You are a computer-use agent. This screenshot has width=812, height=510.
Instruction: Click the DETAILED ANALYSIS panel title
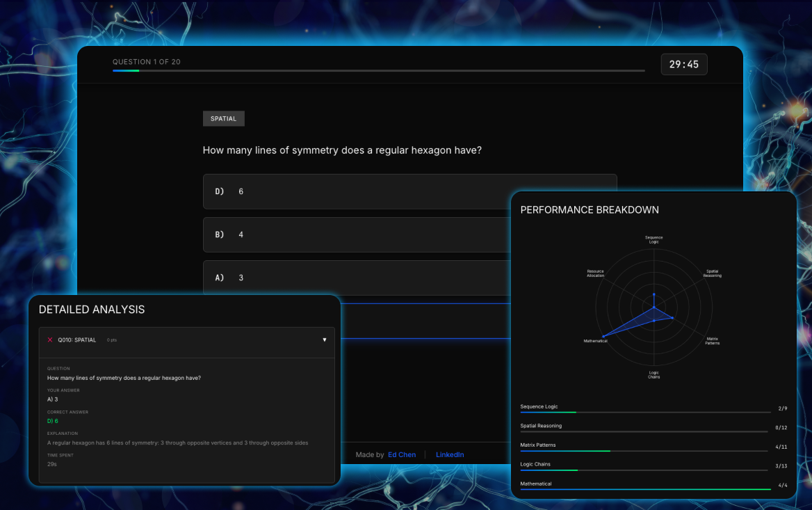click(x=92, y=309)
